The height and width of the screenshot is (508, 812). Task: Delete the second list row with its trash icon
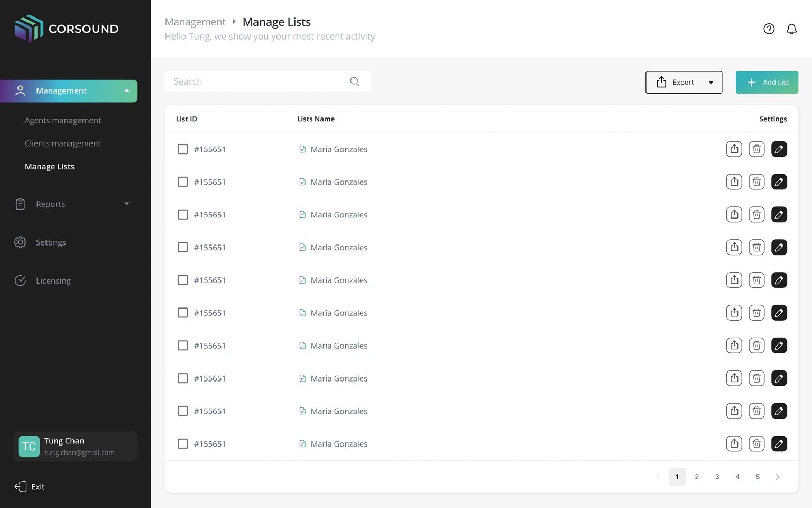coord(756,182)
